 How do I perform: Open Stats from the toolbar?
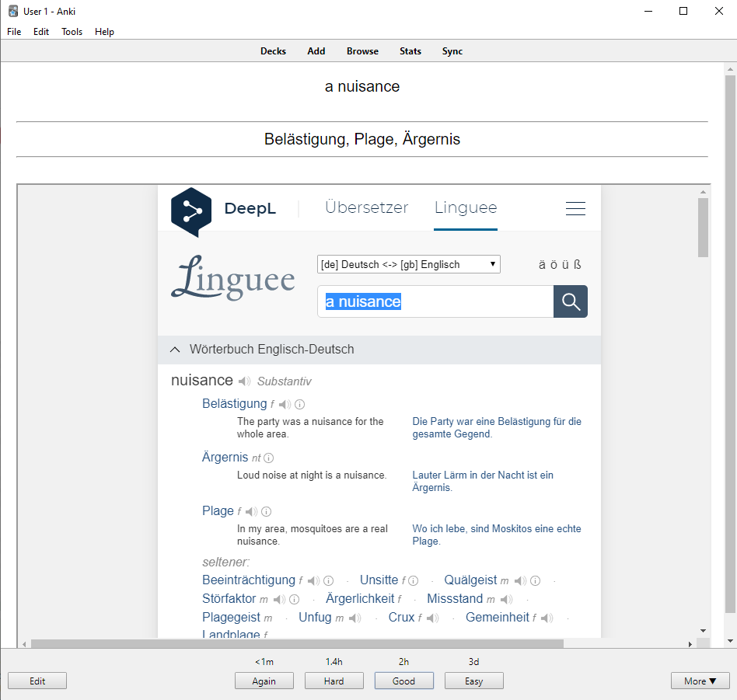pyautogui.click(x=410, y=50)
